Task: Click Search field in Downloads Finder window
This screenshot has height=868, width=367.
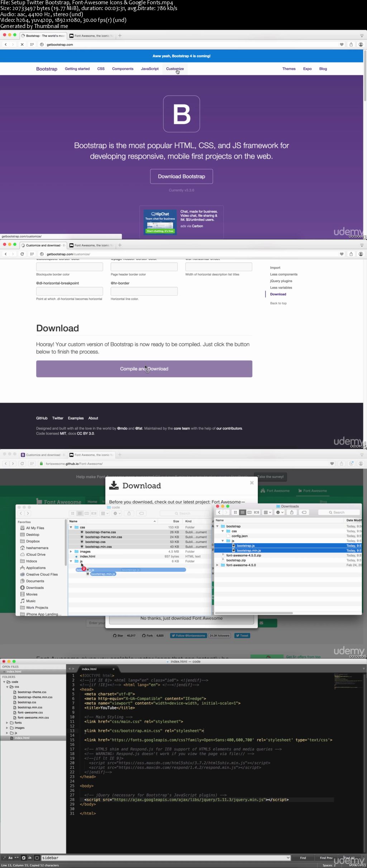Action: pyautogui.click(x=339, y=512)
